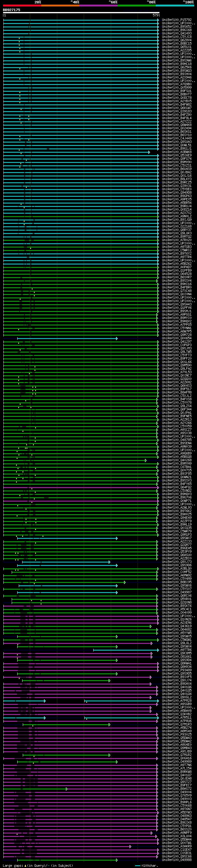The height and width of the screenshot is (868, 197).
Task: Click the UniRef100_C1GE47 hit label
Action: tap(177, 850)
